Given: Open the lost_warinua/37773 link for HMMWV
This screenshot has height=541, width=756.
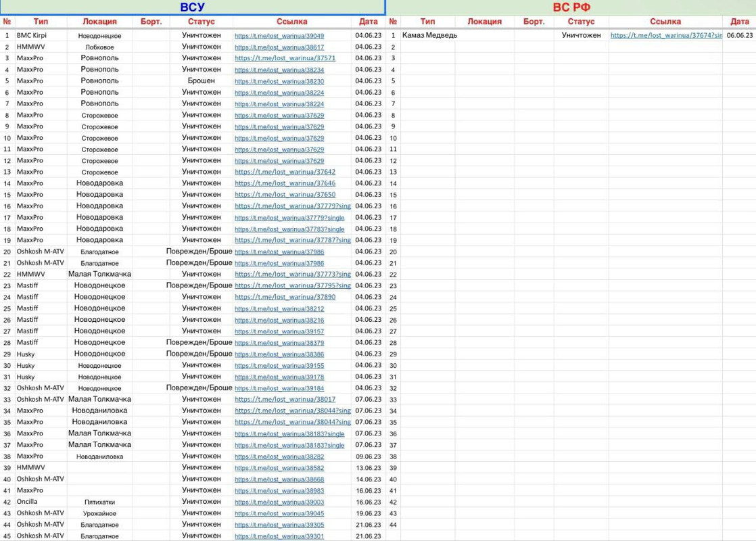Looking at the screenshot, I should [293, 274].
